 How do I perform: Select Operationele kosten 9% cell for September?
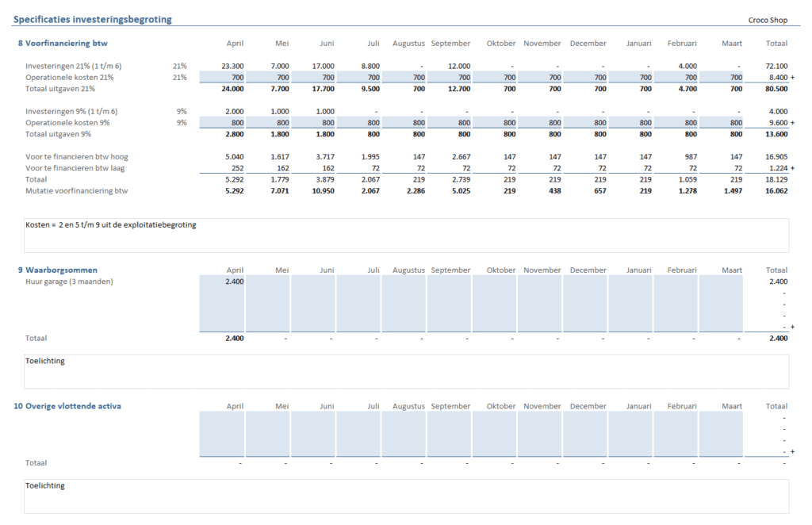450,123
